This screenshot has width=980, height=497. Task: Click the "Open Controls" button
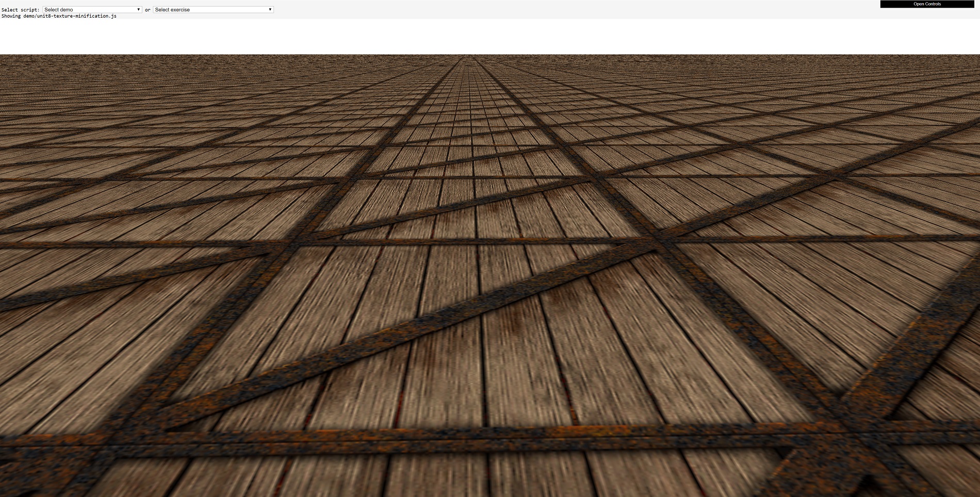click(927, 4)
